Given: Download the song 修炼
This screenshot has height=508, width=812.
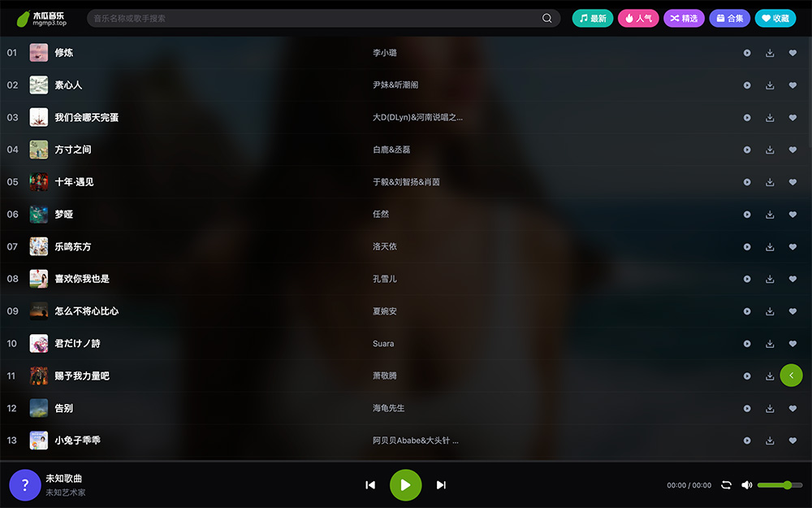Looking at the screenshot, I should (x=770, y=53).
